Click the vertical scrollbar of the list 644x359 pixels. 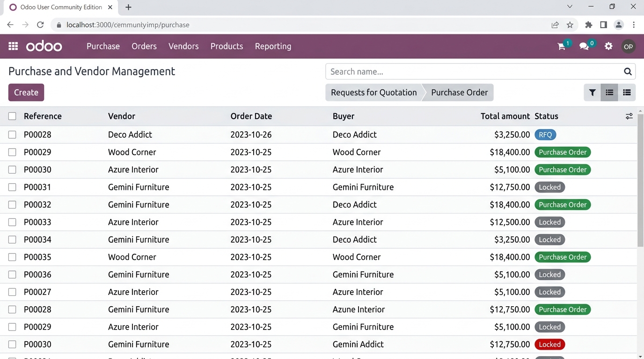coord(641,180)
